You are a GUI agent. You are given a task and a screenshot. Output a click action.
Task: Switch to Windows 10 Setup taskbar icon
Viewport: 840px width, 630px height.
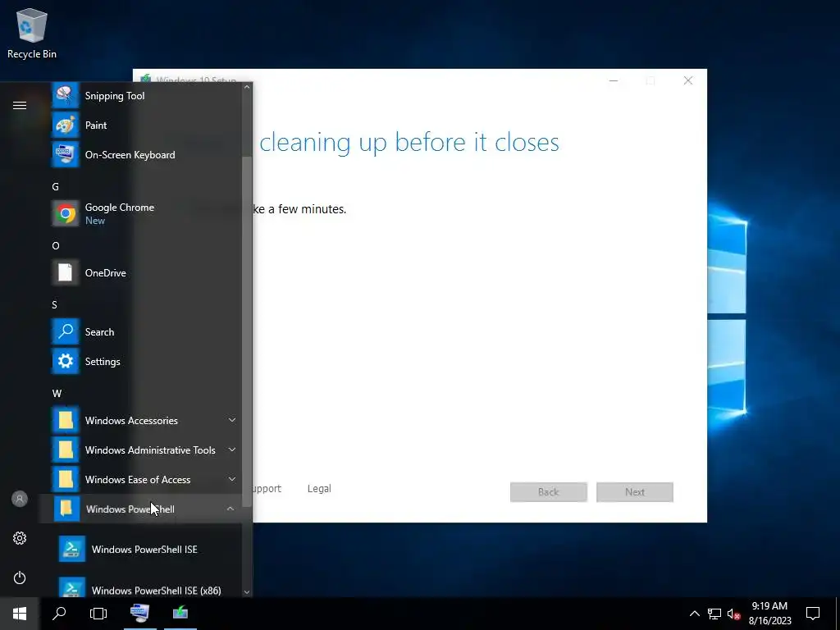pos(180,614)
